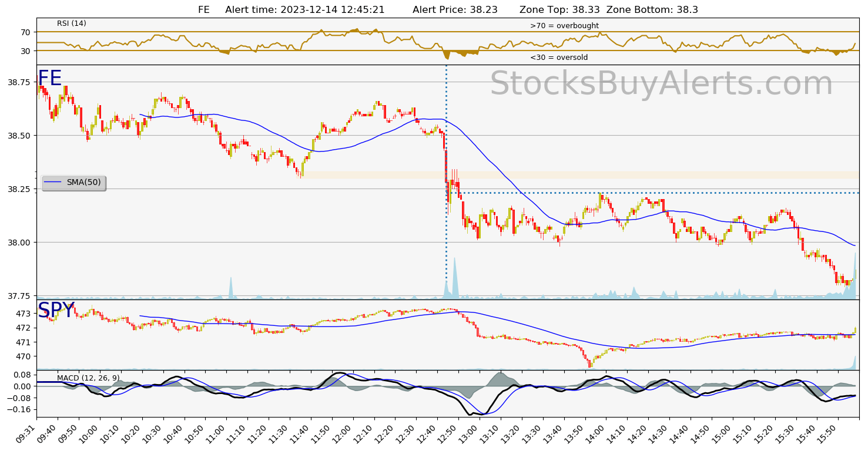Click the title ticker FE at top
The width and height of the screenshot is (868, 451).
coord(204,9)
